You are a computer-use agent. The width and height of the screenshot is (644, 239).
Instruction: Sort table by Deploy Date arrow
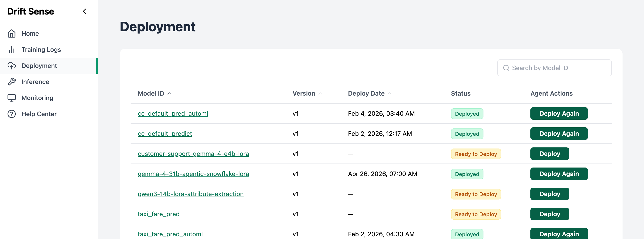[x=390, y=93]
